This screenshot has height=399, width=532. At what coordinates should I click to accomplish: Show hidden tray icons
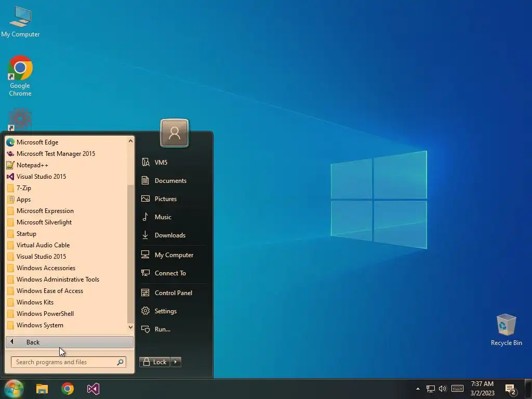click(x=418, y=389)
